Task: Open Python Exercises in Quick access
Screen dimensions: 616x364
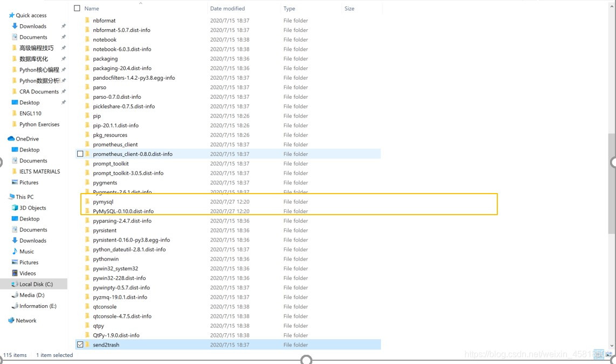Action: click(39, 124)
